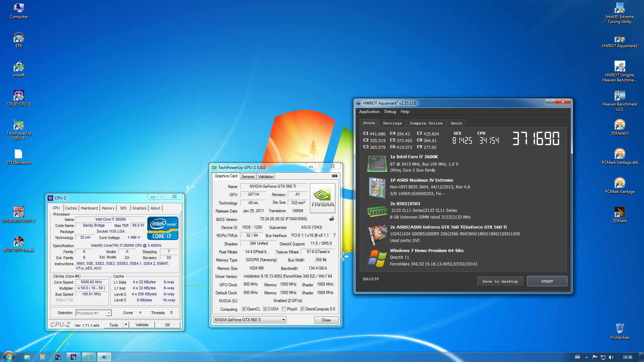
Task: Launch HWBOT Unigine Heaven Benchmark shortcut
Action: (620, 71)
